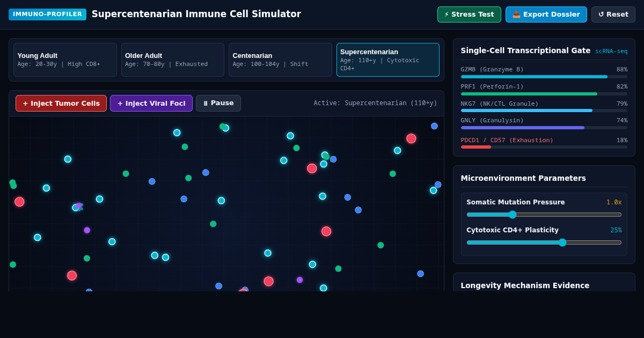Adjust the Cytotoxic CD4+ Plasticity slider
644x338 pixels.
click(544, 243)
